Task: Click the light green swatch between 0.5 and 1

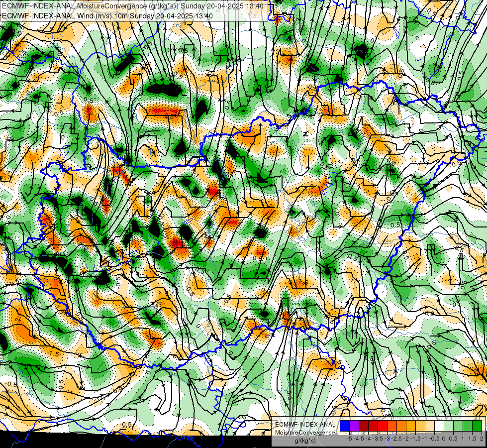Action: (458, 426)
